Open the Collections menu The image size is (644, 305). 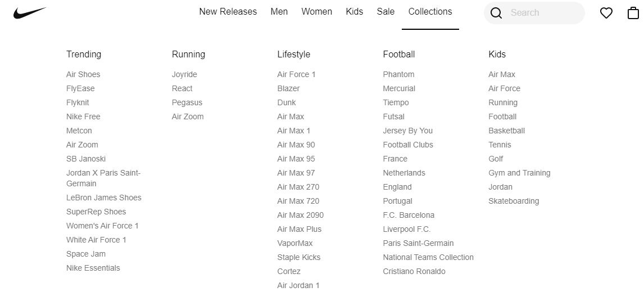[430, 12]
